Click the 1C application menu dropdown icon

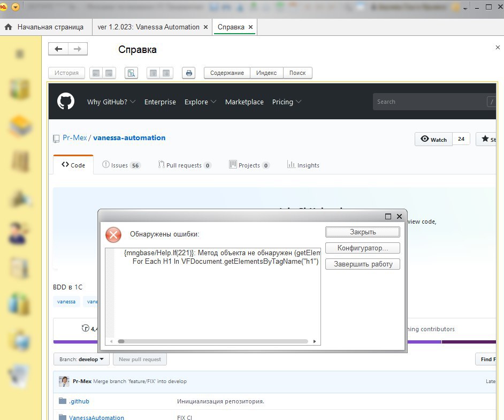pos(15,7)
